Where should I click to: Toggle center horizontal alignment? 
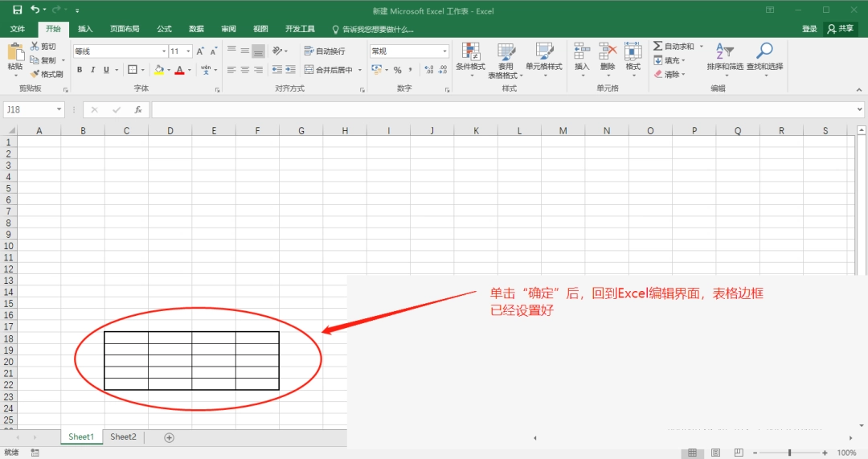(244, 70)
